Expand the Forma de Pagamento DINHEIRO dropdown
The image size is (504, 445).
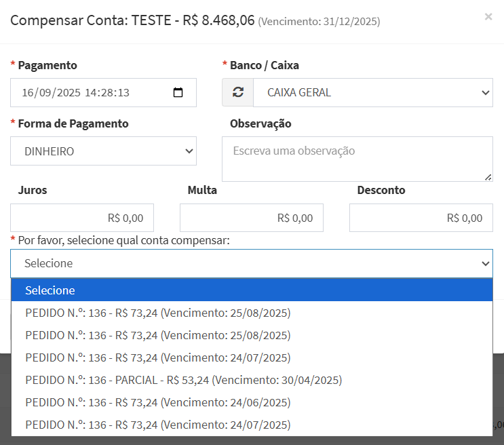pos(103,151)
